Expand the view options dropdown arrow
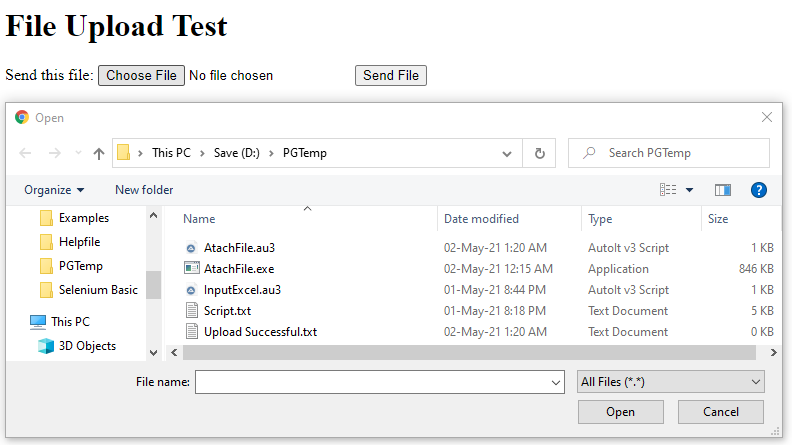The image size is (792, 445). [x=689, y=190]
